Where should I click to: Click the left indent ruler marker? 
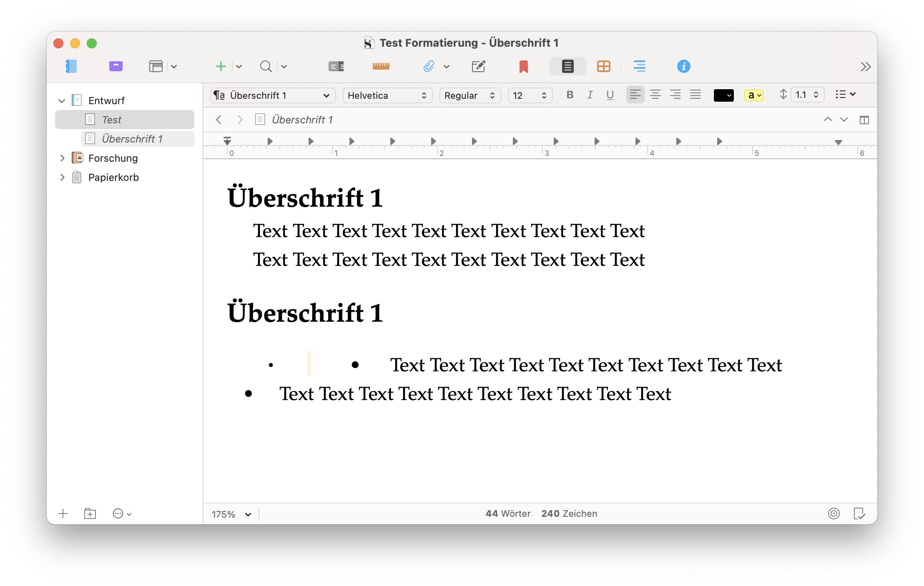[227, 141]
